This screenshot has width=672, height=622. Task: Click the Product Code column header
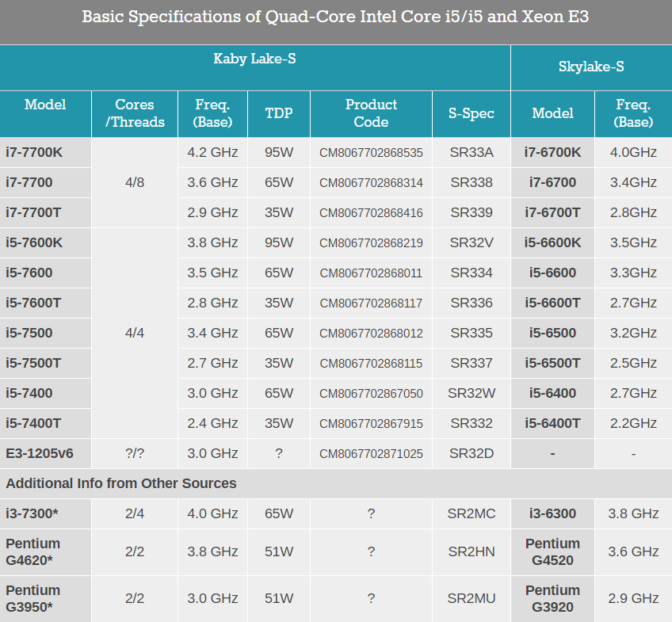click(371, 114)
